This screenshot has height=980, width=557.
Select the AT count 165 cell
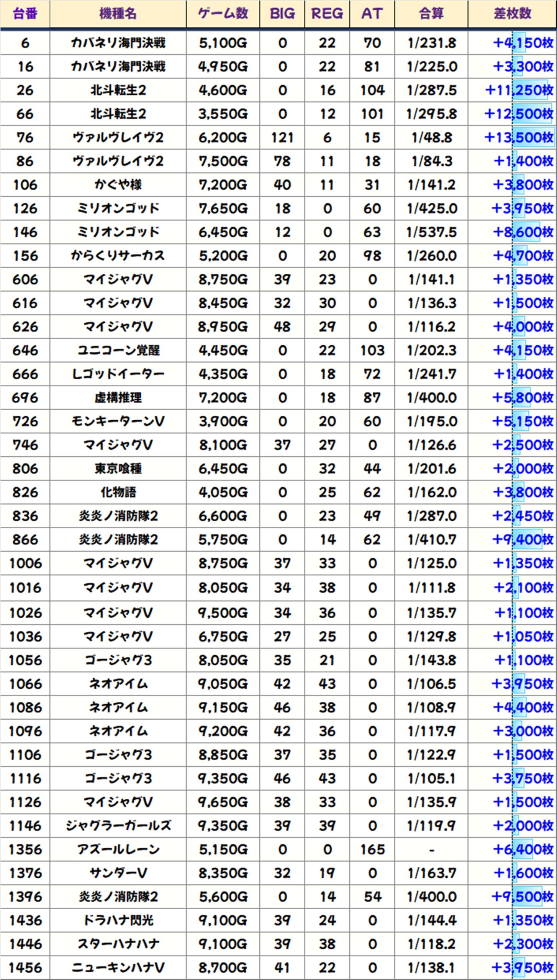coord(372,849)
